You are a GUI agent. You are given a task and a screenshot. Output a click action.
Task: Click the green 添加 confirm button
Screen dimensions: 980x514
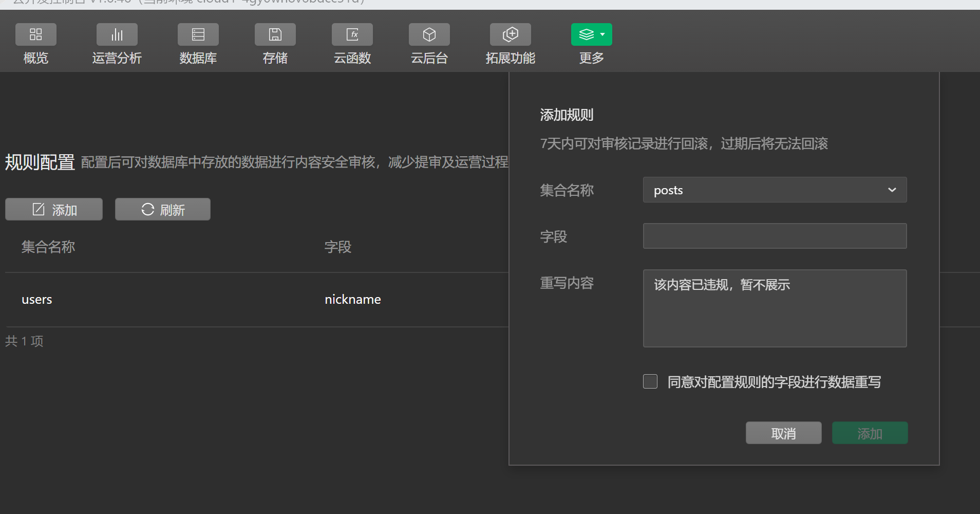coord(870,433)
